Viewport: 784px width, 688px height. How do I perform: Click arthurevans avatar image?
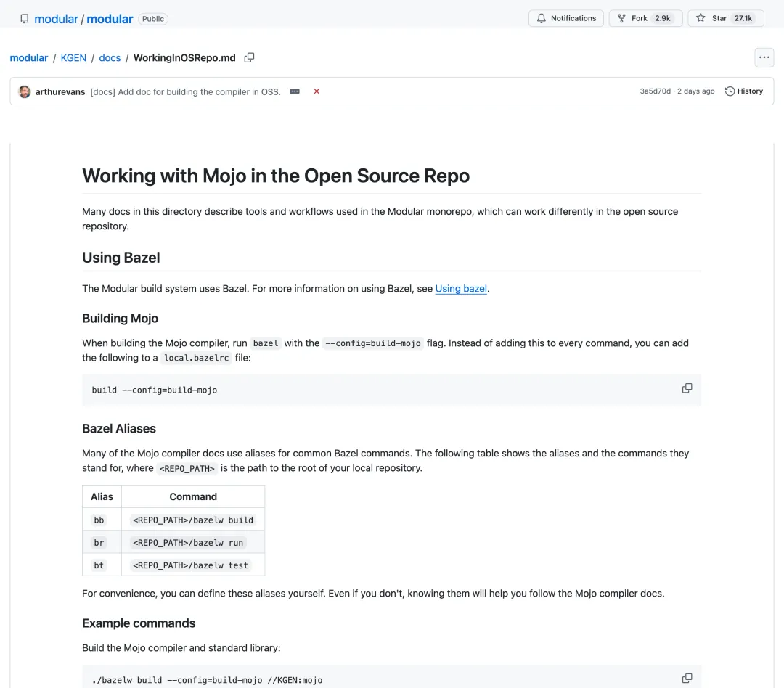[25, 91]
